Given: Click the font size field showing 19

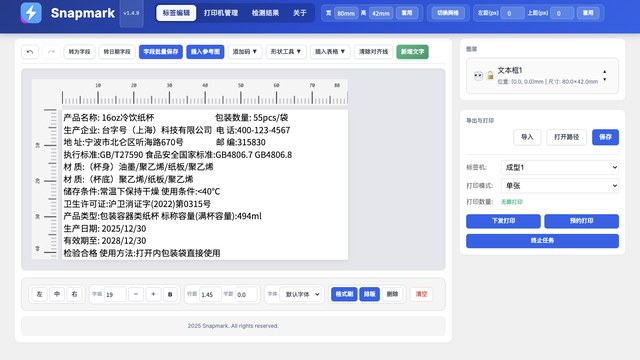Looking at the screenshot, I should pyautogui.click(x=115, y=294).
